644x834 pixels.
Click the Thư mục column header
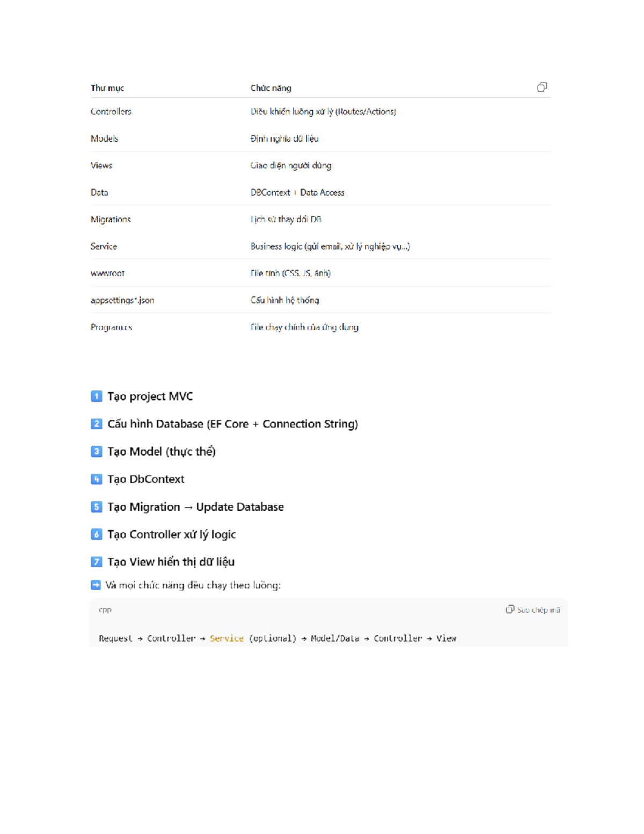pyautogui.click(x=107, y=88)
